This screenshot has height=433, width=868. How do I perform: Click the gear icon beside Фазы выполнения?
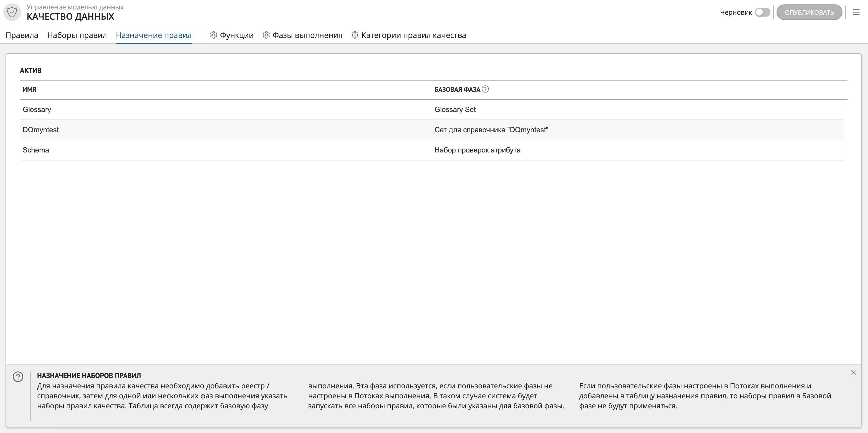(266, 35)
